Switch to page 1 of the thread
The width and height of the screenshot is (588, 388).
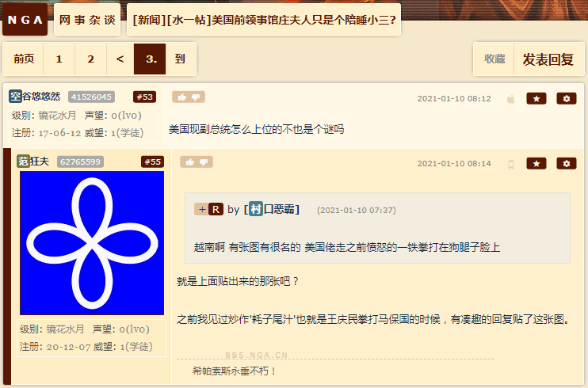coord(59,59)
